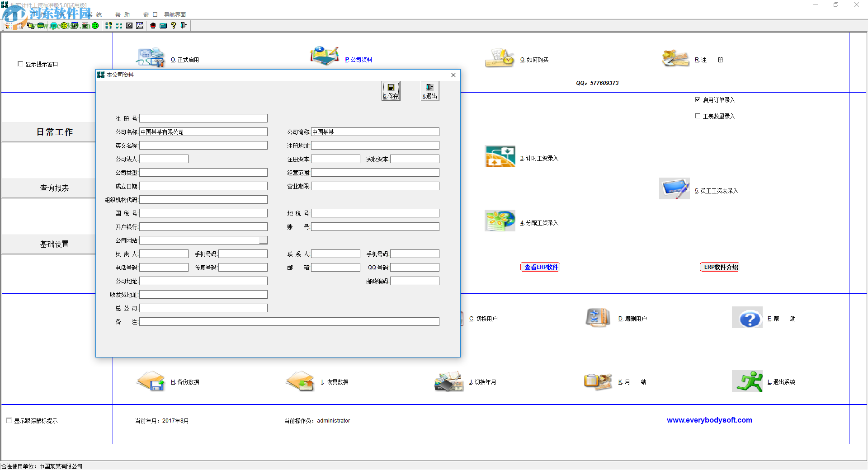Screen dimensions: 868x470
Task: Click the green frowning face toolbar icon
Action: tap(95, 26)
